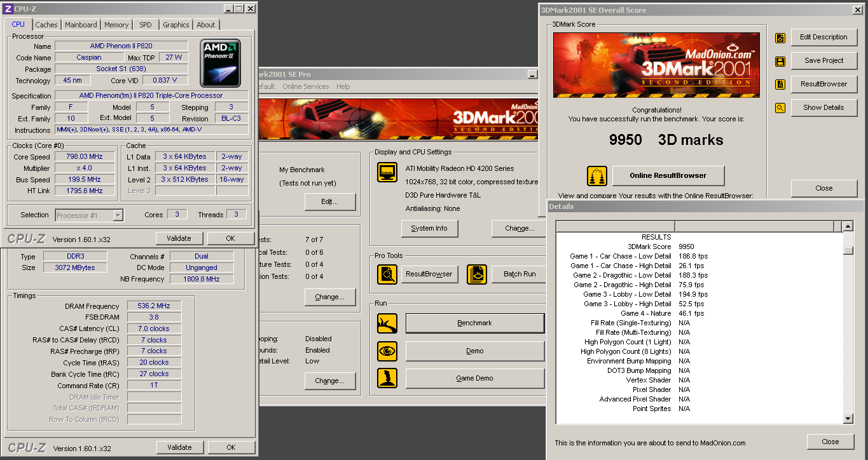Screen dimensions: 868x460
Task: Switch to the Mainboard tab in CPU-Z
Action: pyautogui.click(x=81, y=25)
